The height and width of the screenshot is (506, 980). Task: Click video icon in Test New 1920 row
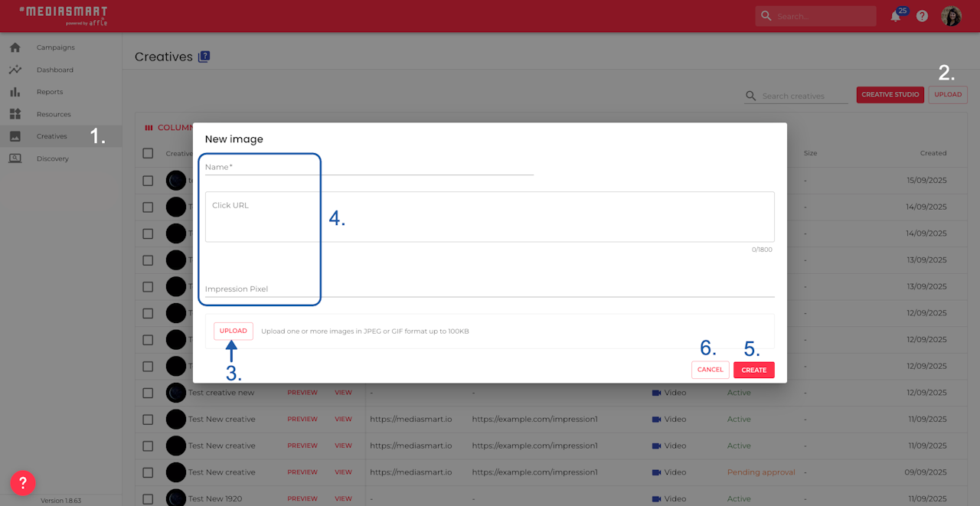click(656, 498)
